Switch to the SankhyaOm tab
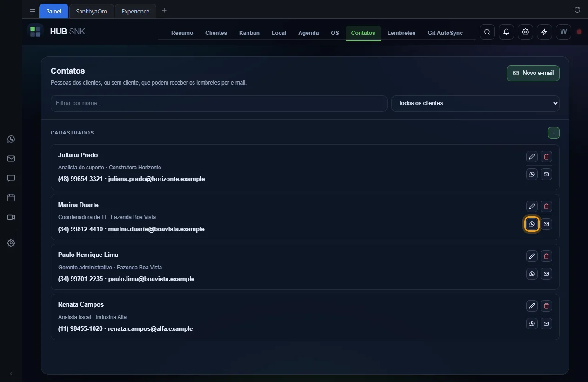The image size is (588, 382). pyautogui.click(x=91, y=11)
